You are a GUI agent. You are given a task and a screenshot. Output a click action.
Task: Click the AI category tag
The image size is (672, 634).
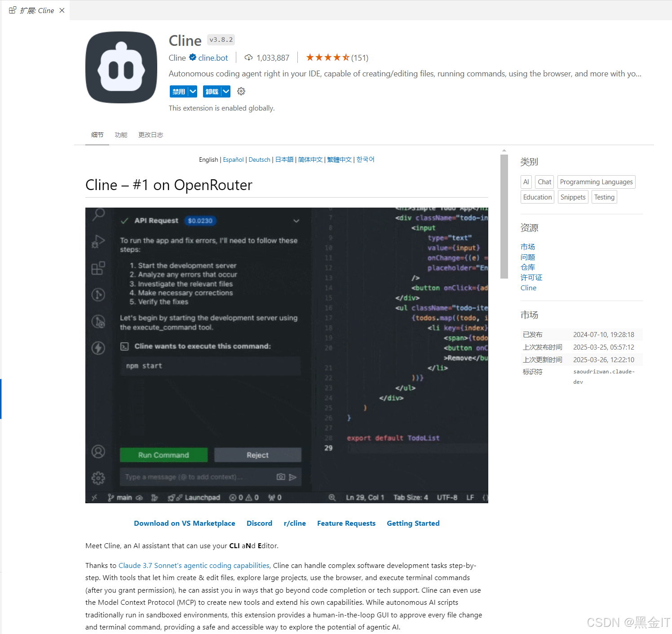[x=526, y=182]
